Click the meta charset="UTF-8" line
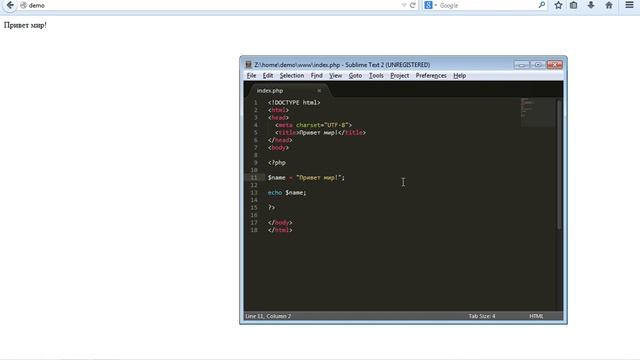The image size is (640, 360). [313, 125]
